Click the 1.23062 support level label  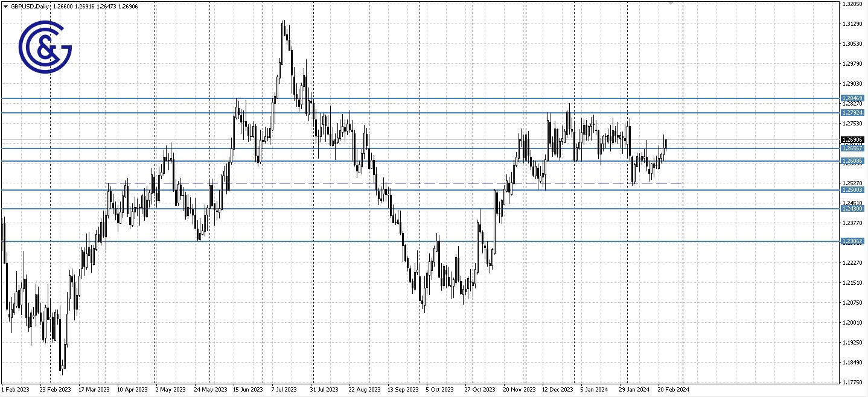[852, 241]
